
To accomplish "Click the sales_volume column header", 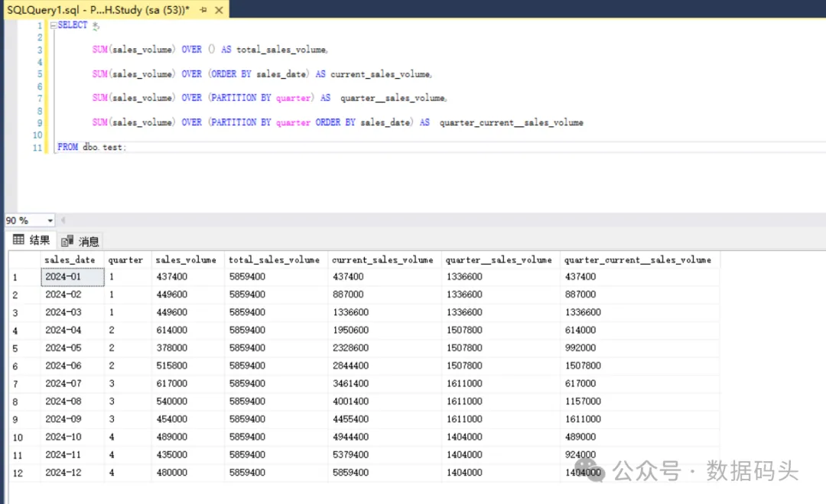I will click(187, 259).
